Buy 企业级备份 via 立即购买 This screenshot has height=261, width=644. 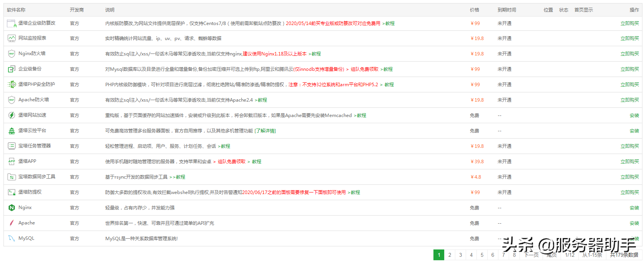click(x=630, y=69)
